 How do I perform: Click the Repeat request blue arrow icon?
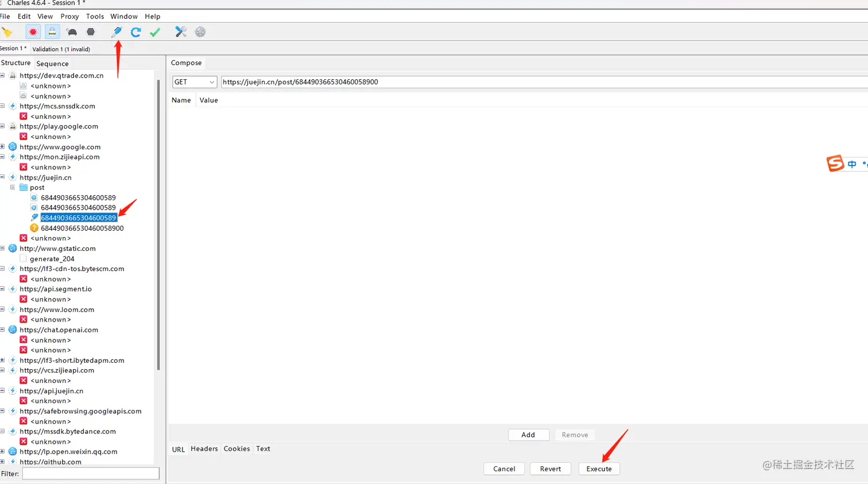[x=135, y=32]
